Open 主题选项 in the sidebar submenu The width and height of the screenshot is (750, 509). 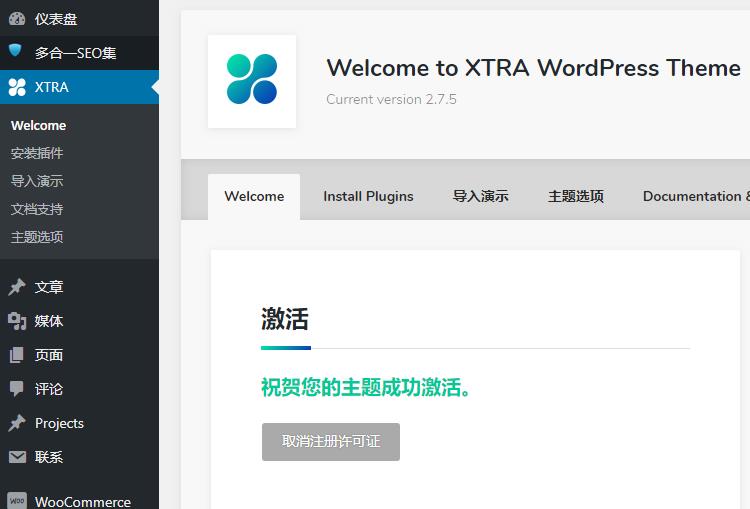(x=37, y=237)
